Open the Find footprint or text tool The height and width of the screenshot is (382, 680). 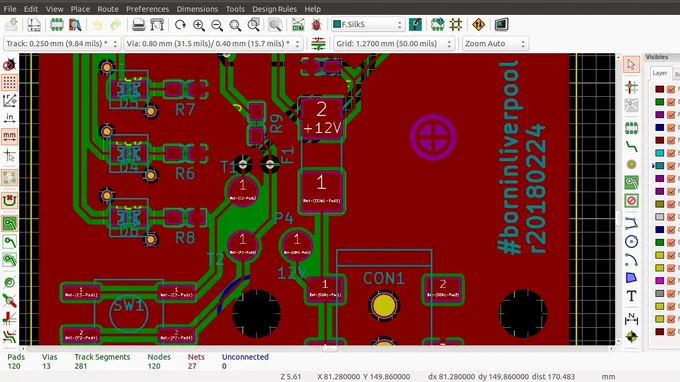[x=275, y=25]
